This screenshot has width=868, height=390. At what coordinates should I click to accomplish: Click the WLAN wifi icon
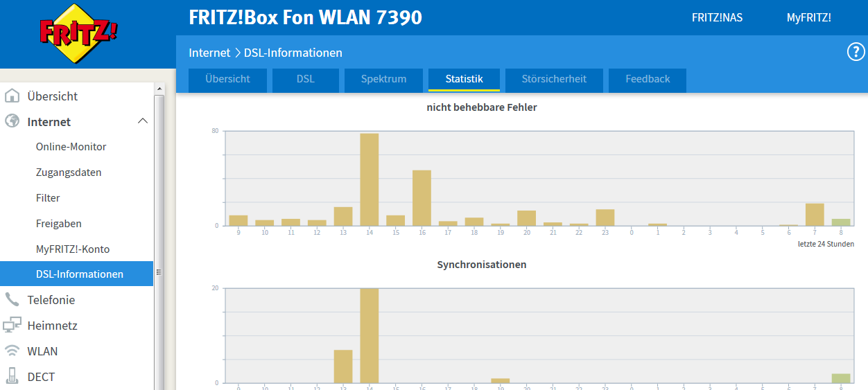pos(12,351)
